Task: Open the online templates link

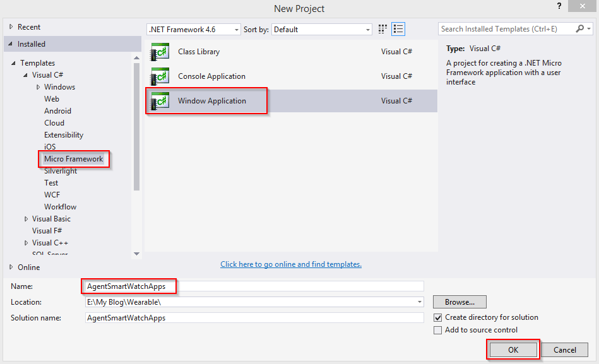Action: [291, 264]
